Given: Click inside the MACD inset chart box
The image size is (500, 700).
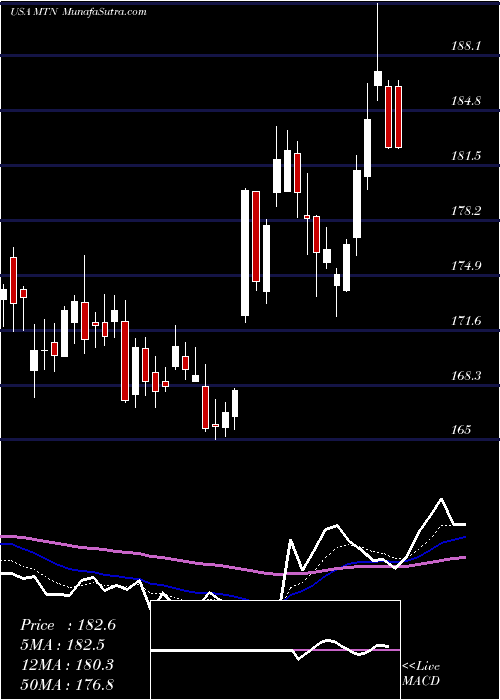Looking at the screenshot, I should tap(275, 650).
